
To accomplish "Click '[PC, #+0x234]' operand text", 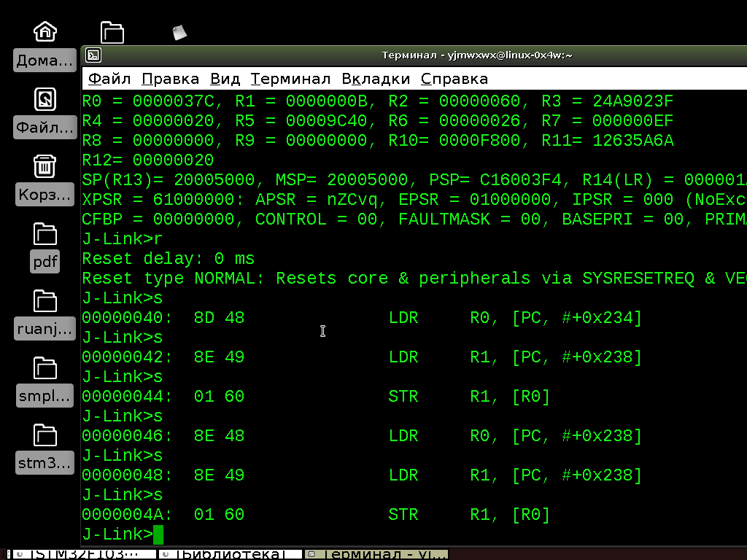I will coord(577,318).
